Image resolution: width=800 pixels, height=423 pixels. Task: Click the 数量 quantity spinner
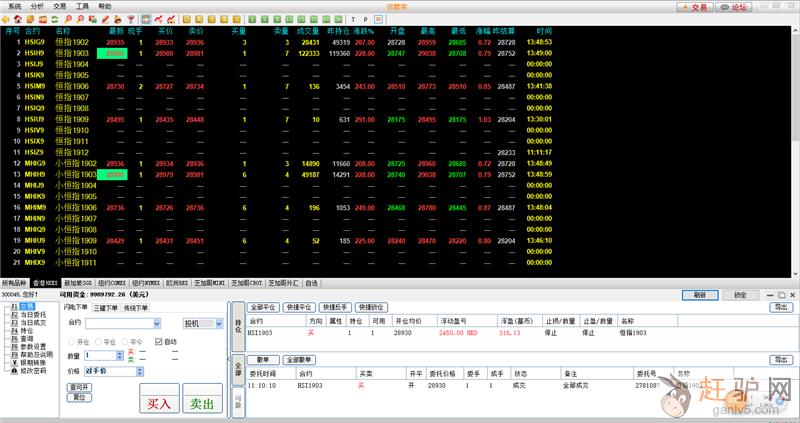121,355
